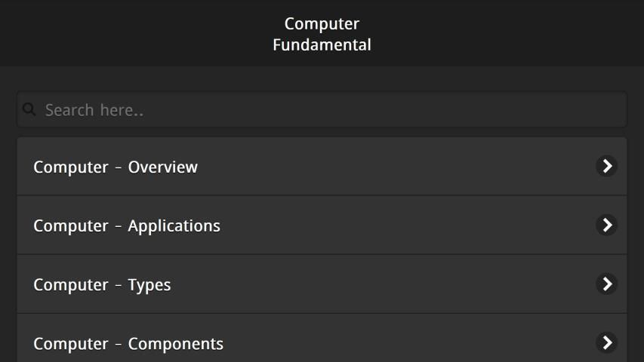
Task: Select the Computer - Components list entry
Action: pos(128,344)
